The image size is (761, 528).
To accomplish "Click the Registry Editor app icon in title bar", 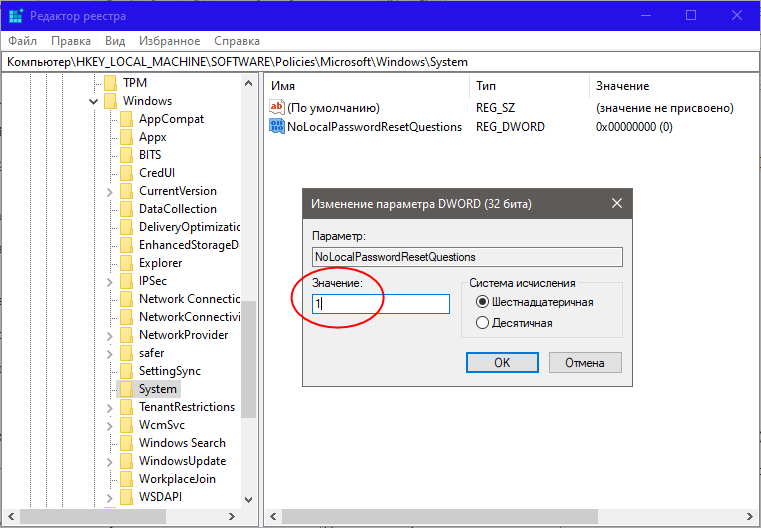I will (15, 15).
